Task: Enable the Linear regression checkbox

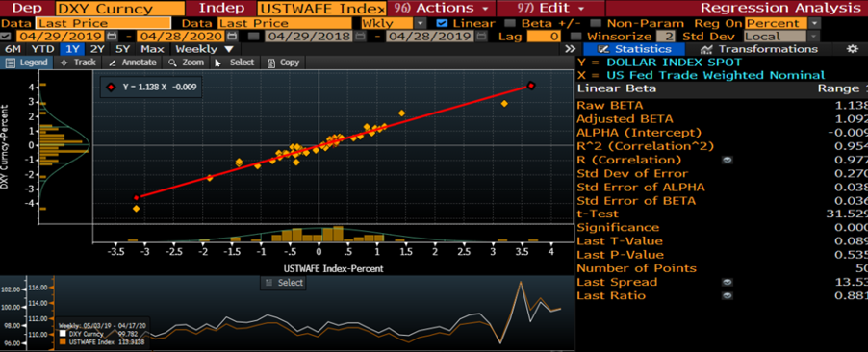Action: [x=441, y=23]
